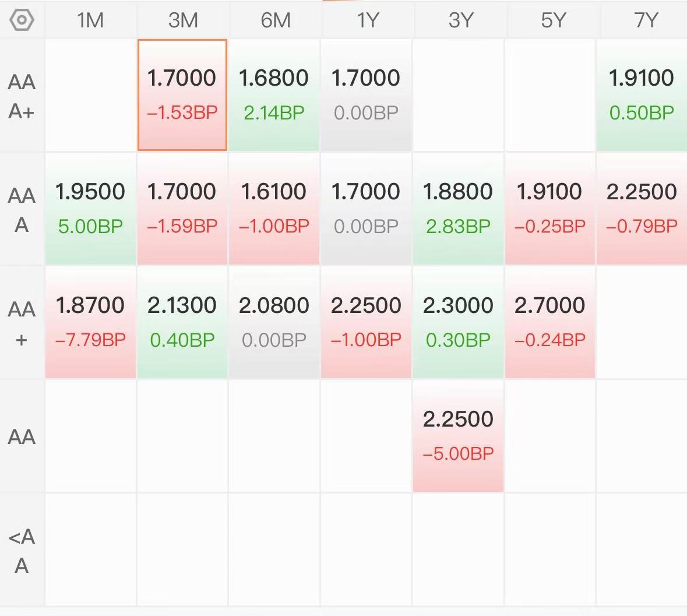Open AAA 5Y cell showing -0.25BP
The width and height of the screenshot is (687, 616).
[550, 209]
